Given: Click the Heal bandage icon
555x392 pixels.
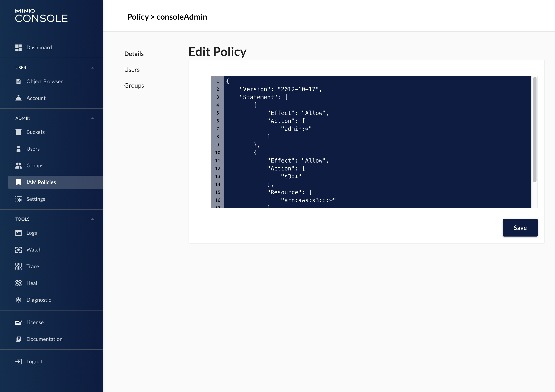Looking at the screenshot, I should 18,283.
